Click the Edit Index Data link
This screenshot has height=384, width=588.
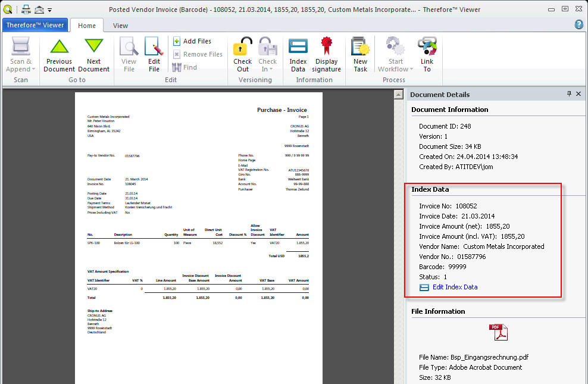455,287
